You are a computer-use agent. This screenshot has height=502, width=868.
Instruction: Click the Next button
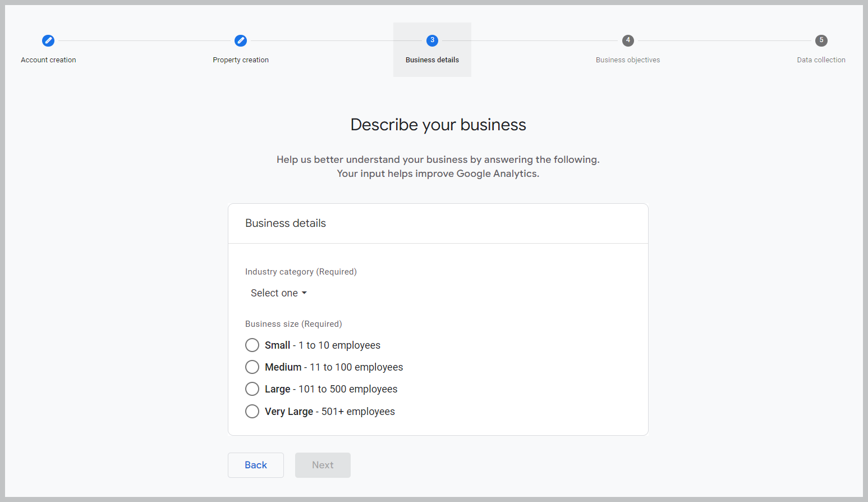point(323,465)
